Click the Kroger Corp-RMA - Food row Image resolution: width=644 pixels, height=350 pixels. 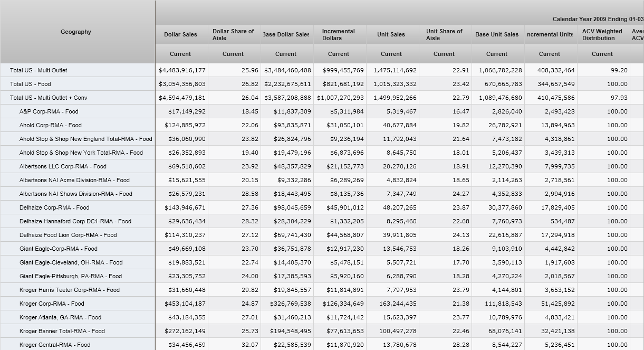[52, 304]
